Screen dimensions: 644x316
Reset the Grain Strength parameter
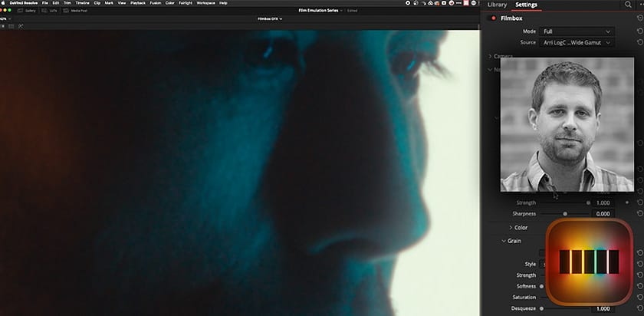click(x=639, y=275)
